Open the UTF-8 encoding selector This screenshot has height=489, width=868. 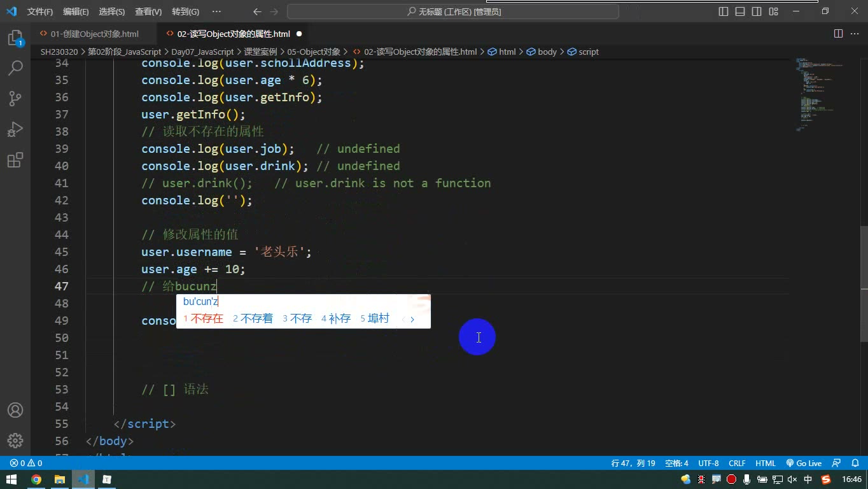[708, 464]
